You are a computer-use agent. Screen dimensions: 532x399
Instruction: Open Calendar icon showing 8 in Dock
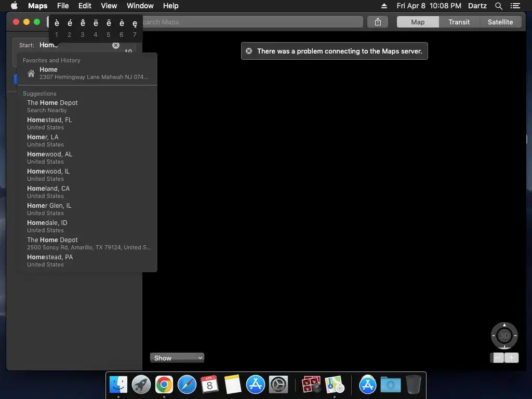[x=209, y=385]
